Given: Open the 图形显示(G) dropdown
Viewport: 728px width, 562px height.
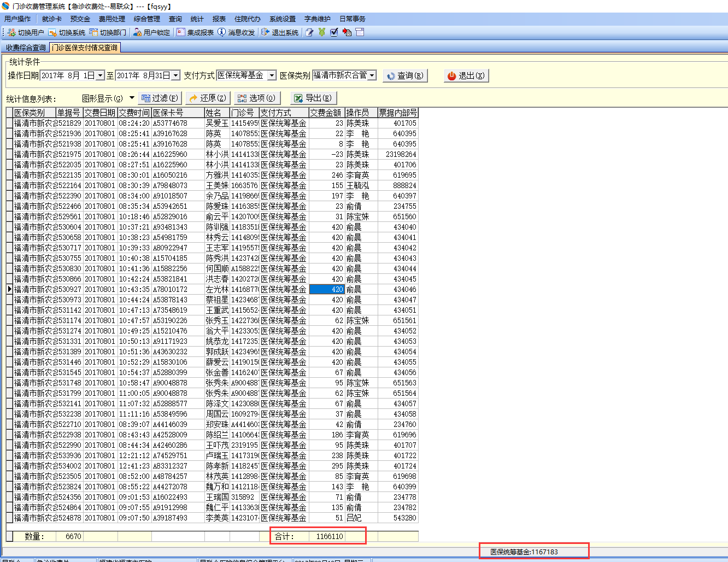Looking at the screenshot, I should (108, 98).
